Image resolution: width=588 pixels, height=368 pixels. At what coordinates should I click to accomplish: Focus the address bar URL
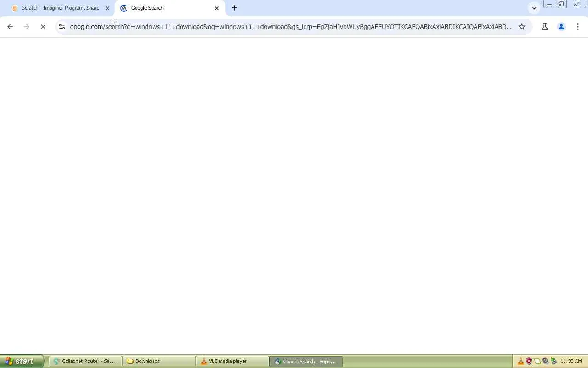pos(291,27)
